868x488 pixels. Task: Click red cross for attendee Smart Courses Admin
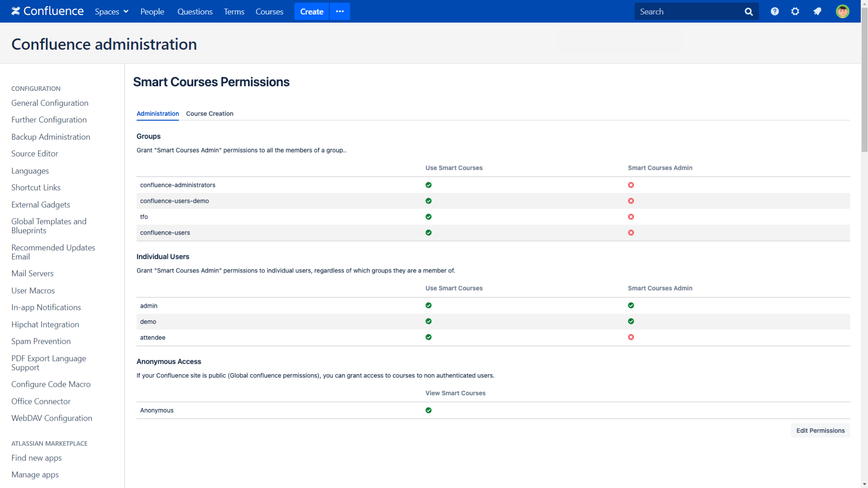tap(631, 337)
